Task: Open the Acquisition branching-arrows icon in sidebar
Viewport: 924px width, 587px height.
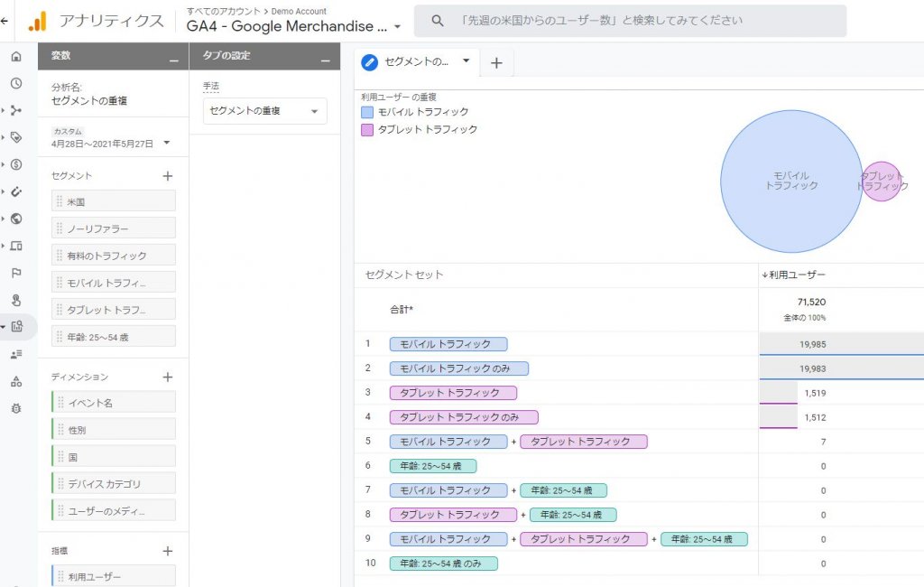Action: [16, 110]
